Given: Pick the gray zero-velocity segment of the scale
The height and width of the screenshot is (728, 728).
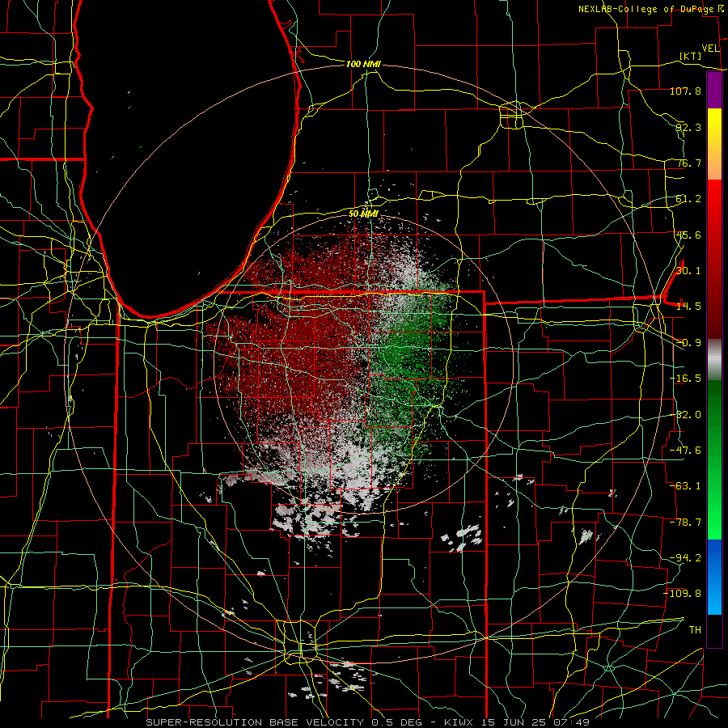Looking at the screenshot, I should point(714,360).
